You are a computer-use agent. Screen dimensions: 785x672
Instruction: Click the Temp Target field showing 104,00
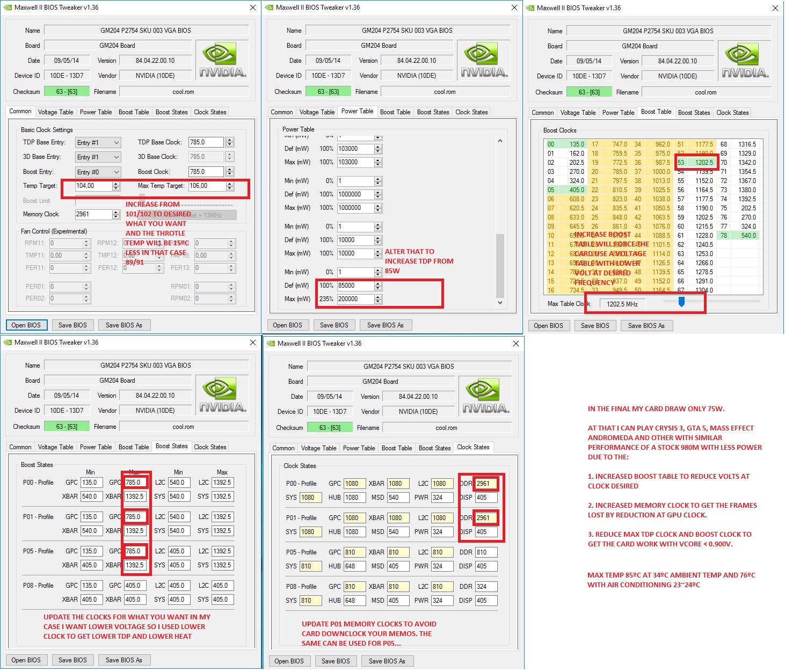click(x=94, y=186)
